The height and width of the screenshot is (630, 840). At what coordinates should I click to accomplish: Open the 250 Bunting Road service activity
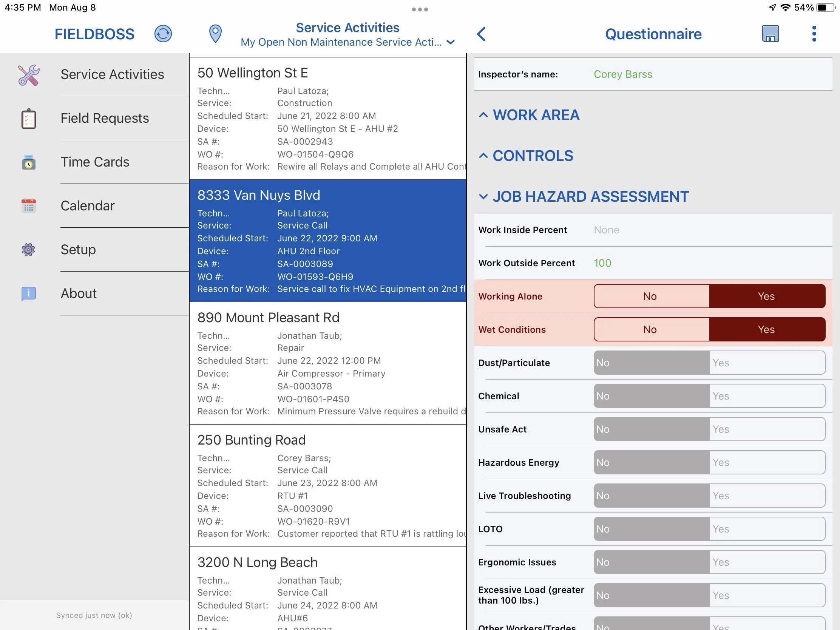point(327,485)
